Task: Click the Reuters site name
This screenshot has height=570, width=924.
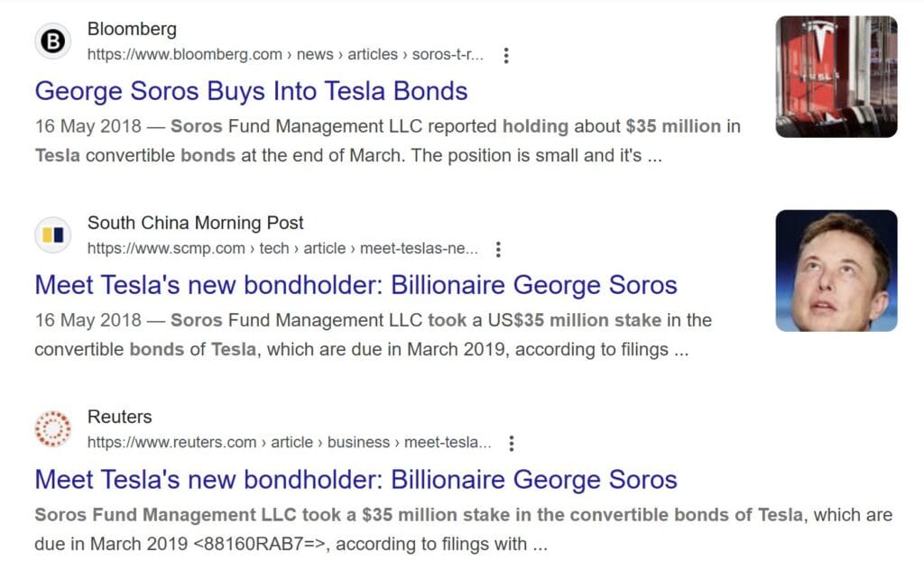Action: [x=119, y=417]
